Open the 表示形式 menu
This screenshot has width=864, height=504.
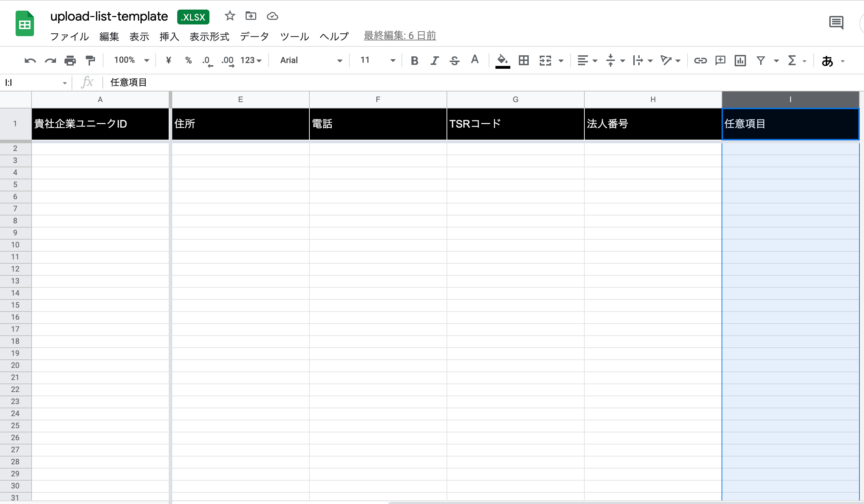click(209, 36)
